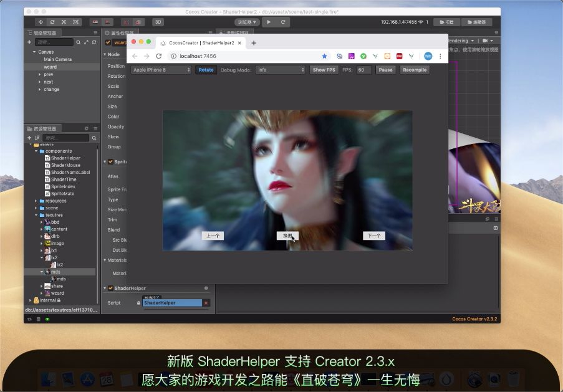The width and height of the screenshot is (563, 392).
Task: Click the expand/collapse all icon in hierarchy
Action: pos(86,42)
